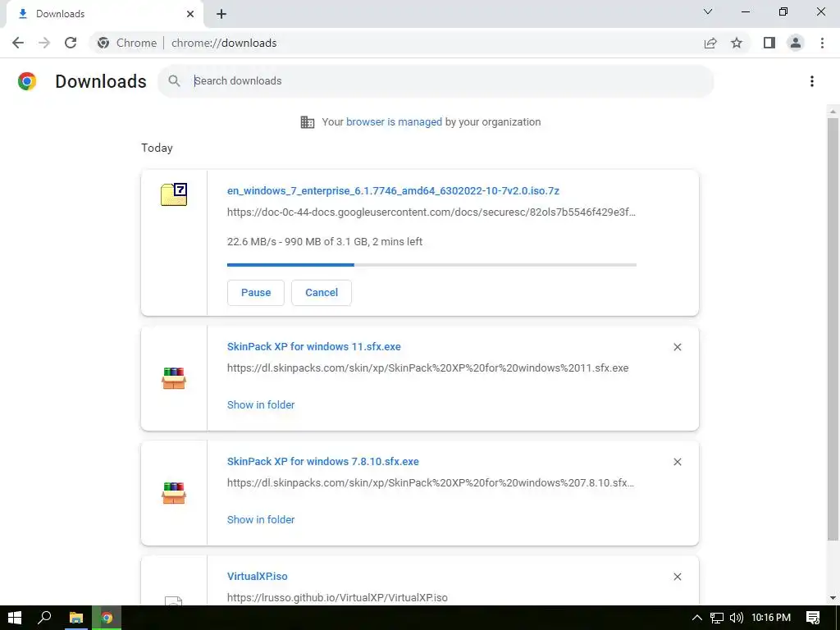Click the lrusso.github.io VirtualXP URL
The image size is (840, 630).
click(337, 597)
